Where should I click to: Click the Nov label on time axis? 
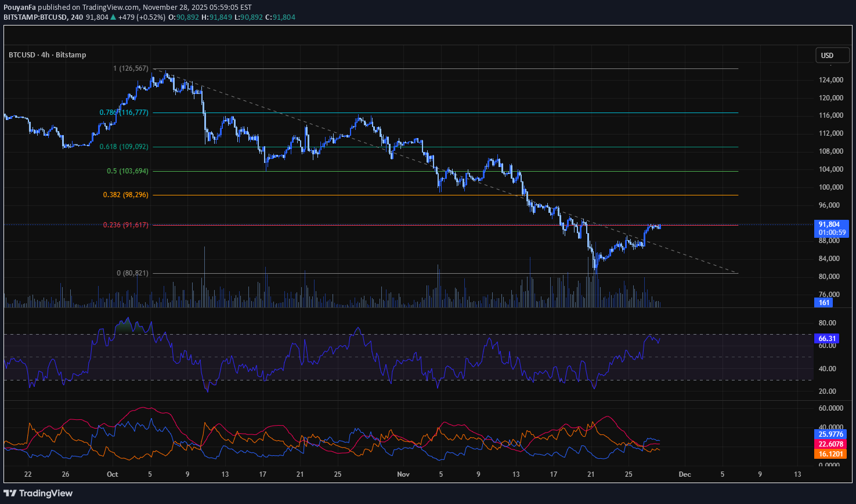[x=403, y=474]
